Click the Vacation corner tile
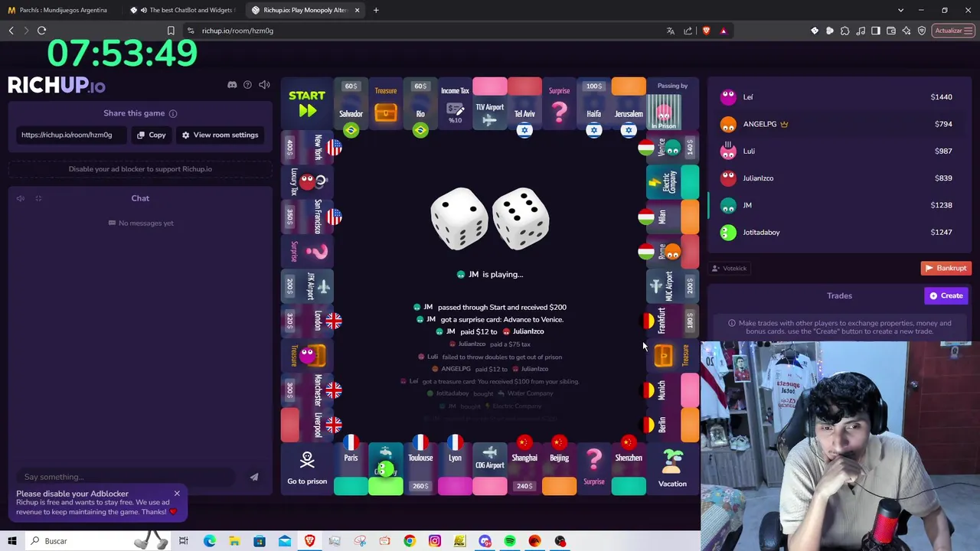The height and width of the screenshot is (551, 980). (672, 468)
